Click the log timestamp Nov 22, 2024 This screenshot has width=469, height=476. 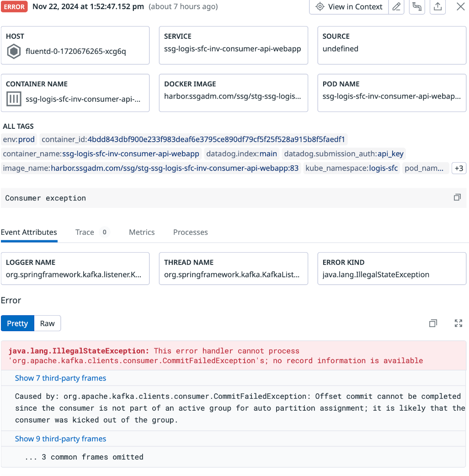(x=88, y=7)
